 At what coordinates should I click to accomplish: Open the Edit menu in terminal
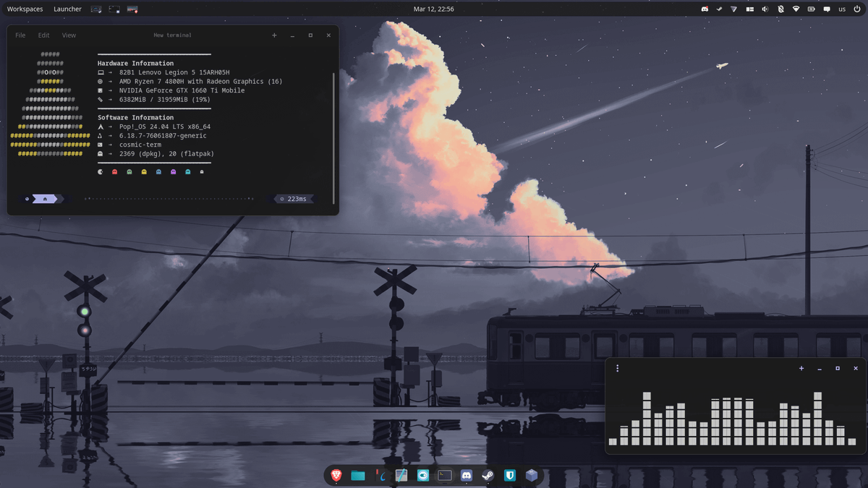44,35
